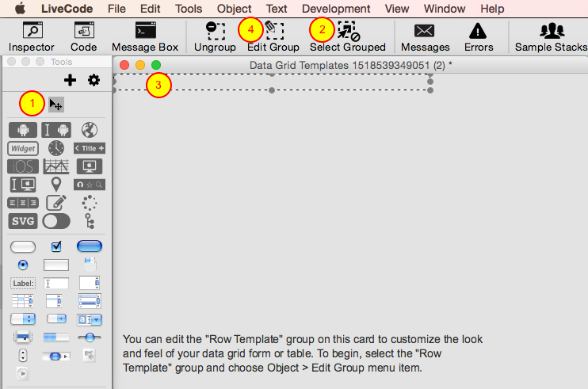The height and width of the screenshot is (389, 588).
Task: Select the Tree View widget
Action: (90, 221)
